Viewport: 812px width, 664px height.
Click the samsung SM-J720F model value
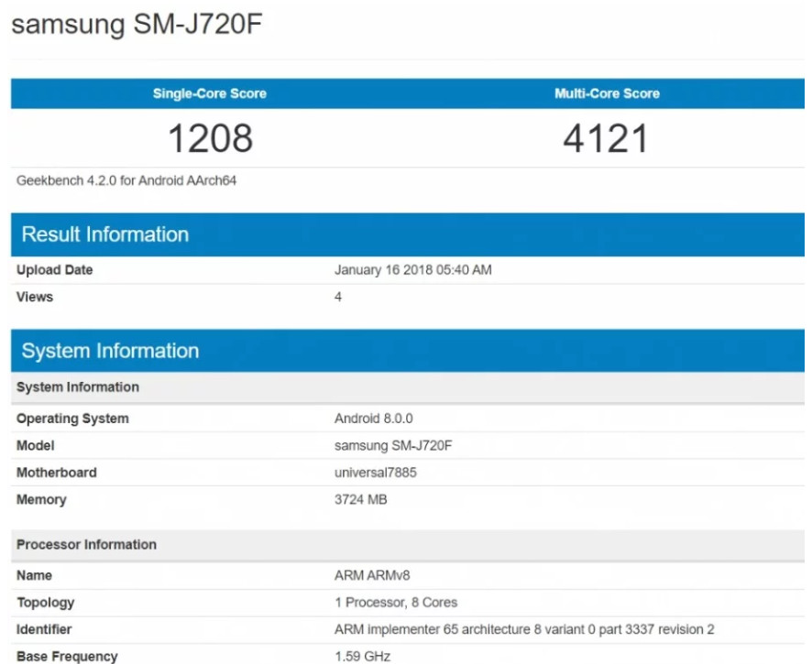click(393, 445)
